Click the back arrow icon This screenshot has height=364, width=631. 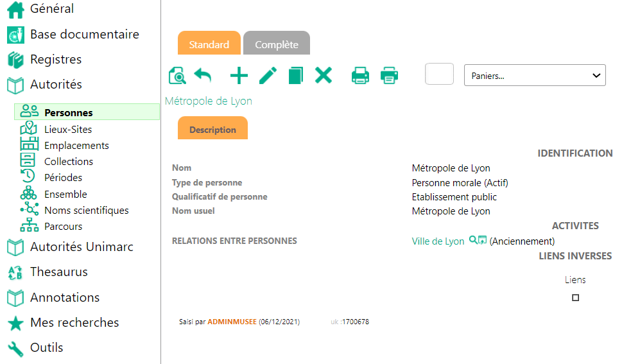(x=203, y=76)
